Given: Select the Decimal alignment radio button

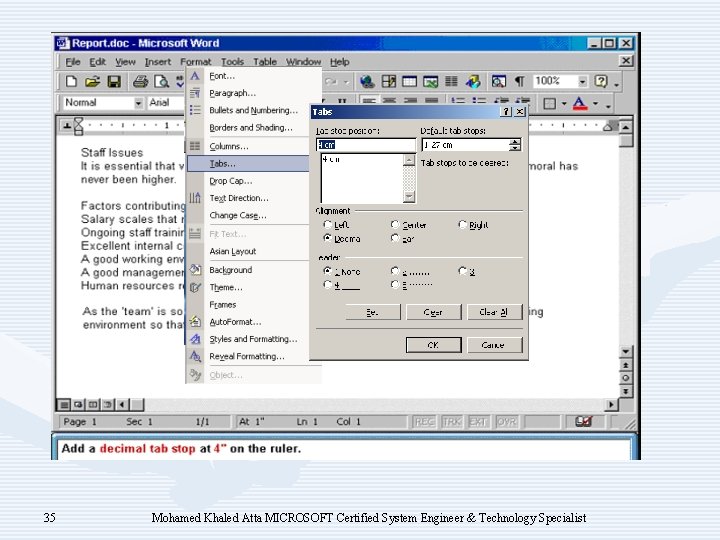Looking at the screenshot, I should point(327,238).
